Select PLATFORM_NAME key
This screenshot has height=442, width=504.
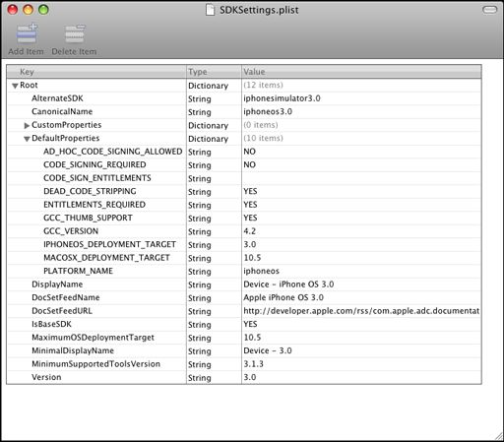click(78, 271)
